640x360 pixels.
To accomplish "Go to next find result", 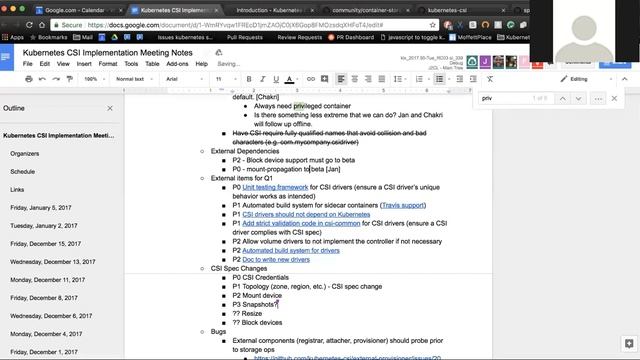I will click(578, 98).
